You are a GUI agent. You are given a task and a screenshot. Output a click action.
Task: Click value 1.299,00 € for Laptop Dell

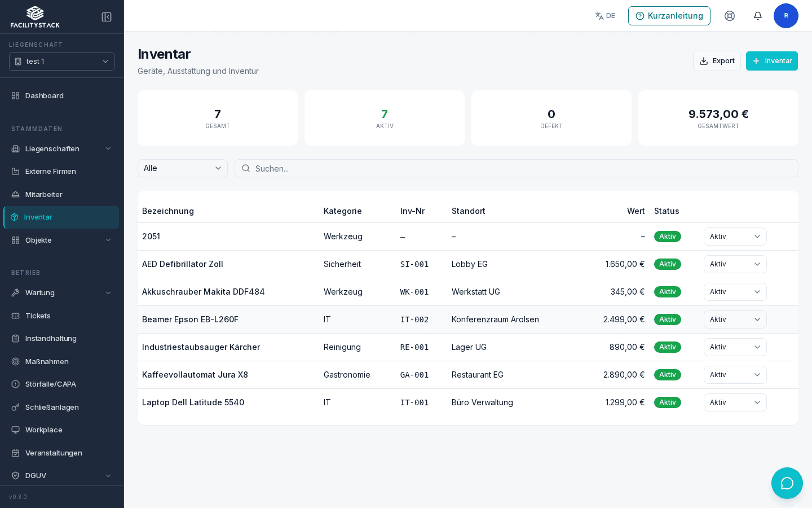pos(625,402)
